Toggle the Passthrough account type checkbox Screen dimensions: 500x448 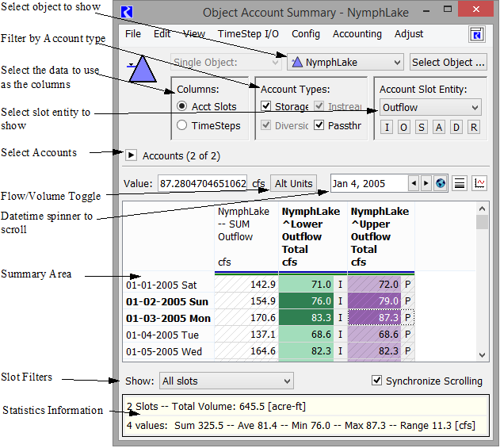[x=319, y=125]
